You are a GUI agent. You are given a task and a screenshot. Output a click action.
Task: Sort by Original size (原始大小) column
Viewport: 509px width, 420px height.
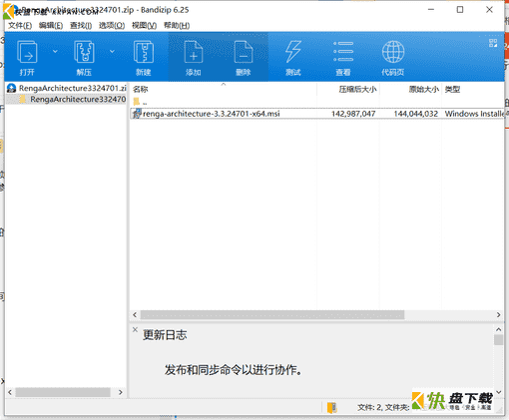(x=410, y=89)
